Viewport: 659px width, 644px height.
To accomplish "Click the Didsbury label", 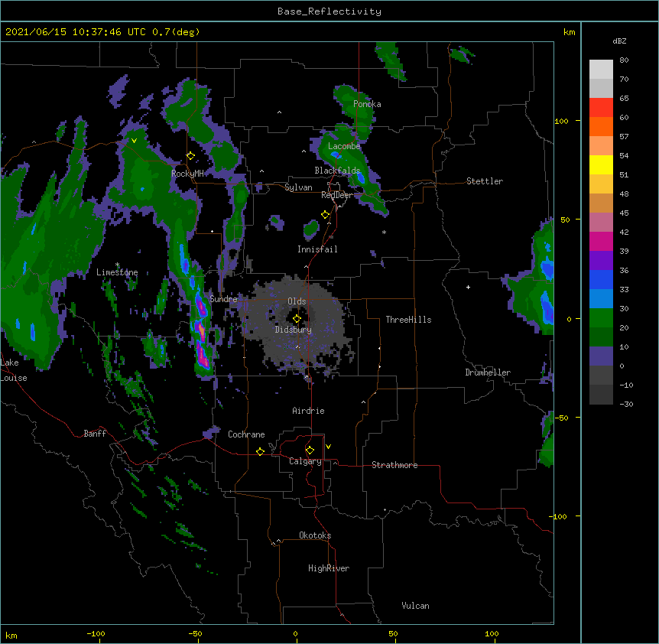I will pos(294,330).
